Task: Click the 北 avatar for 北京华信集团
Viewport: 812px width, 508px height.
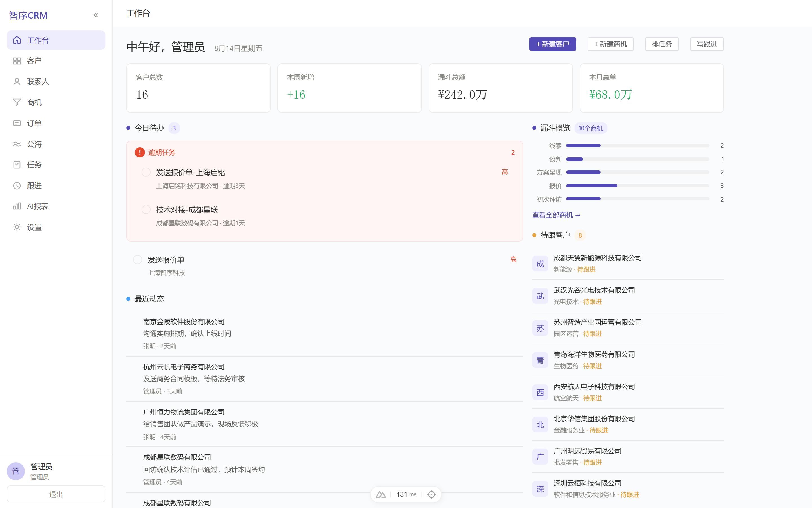Action: click(540, 425)
